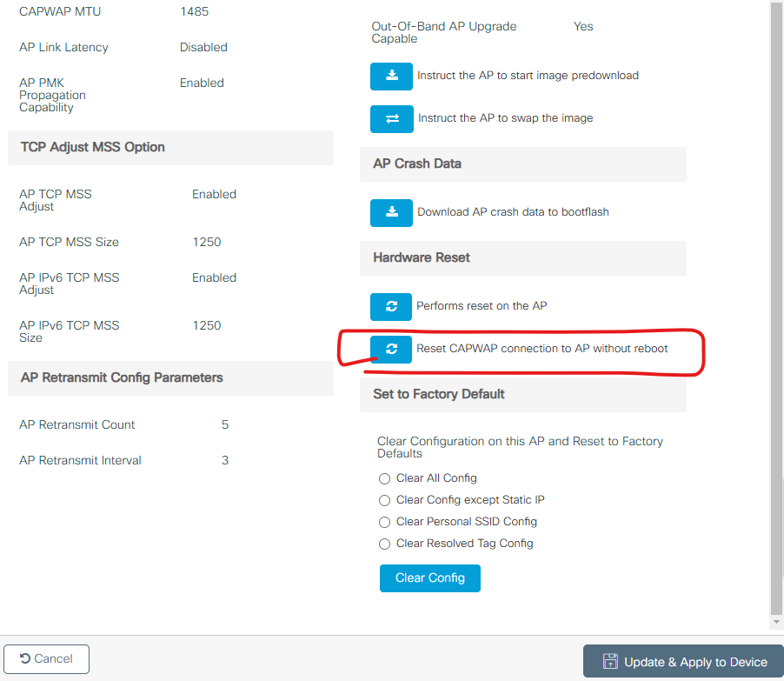
Task: Click the Reset CAPWAP connection icon button
Action: (391, 349)
